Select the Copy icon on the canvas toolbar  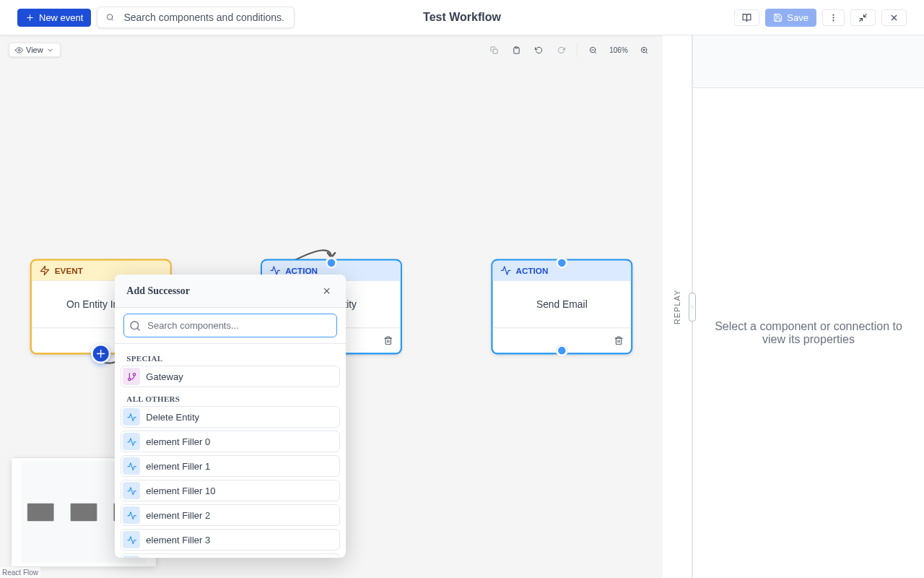494,50
